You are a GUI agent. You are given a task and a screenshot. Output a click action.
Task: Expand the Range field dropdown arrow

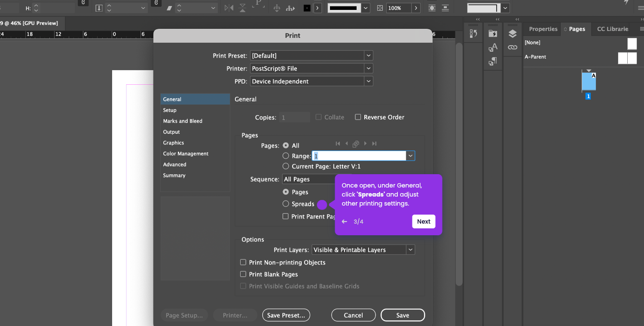(x=411, y=156)
